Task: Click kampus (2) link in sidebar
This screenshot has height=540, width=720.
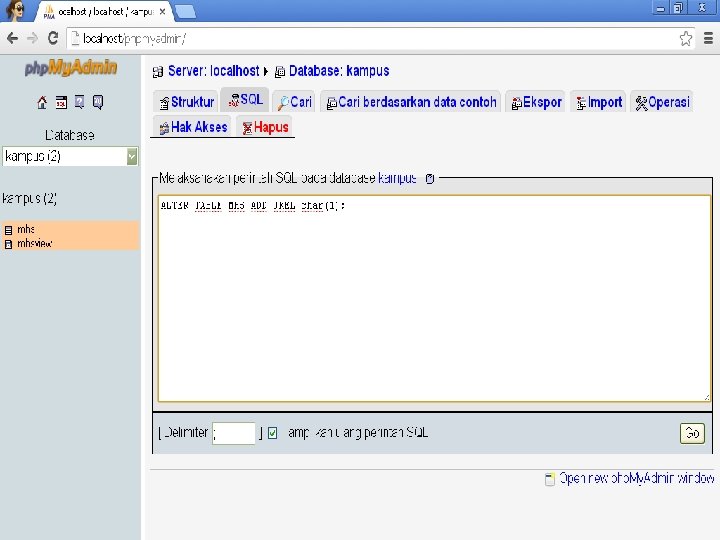Action: point(30,199)
